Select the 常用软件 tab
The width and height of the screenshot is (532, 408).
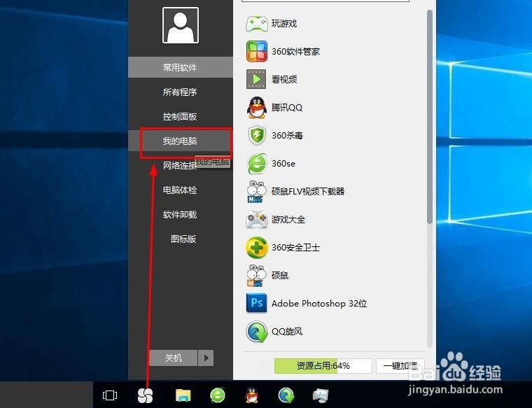181,67
